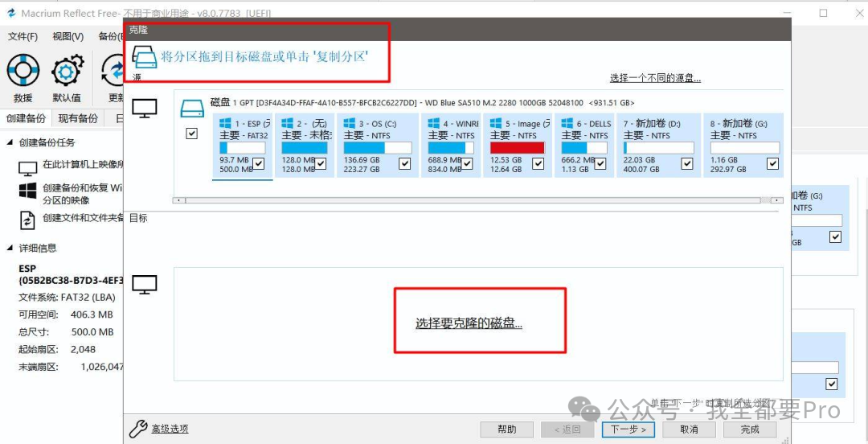The width and height of the screenshot is (868, 444).
Task: Collapse the 详细信息 section arrow
Action: [10, 248]
